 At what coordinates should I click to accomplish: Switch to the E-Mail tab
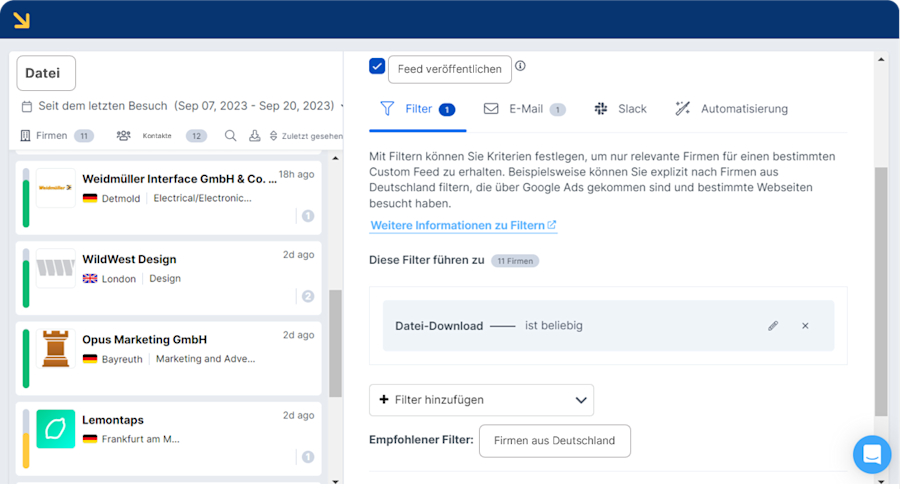(525, 109)
